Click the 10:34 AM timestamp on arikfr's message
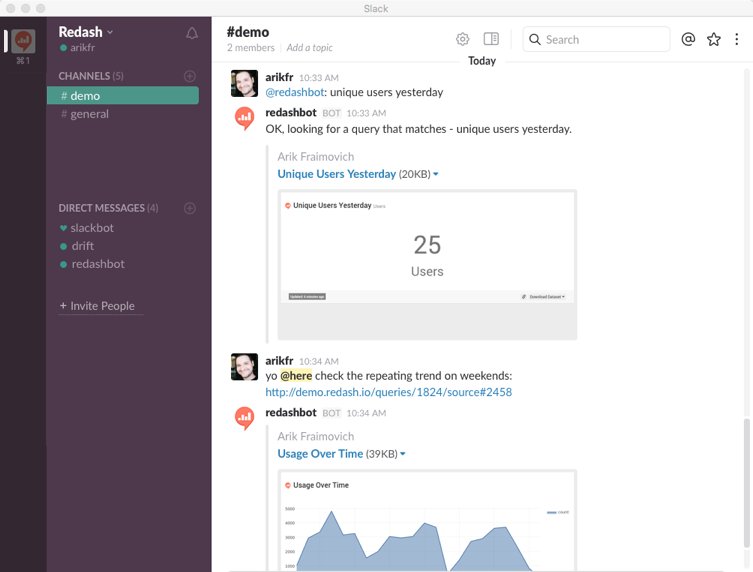753x572 pixels. (319, 361)
